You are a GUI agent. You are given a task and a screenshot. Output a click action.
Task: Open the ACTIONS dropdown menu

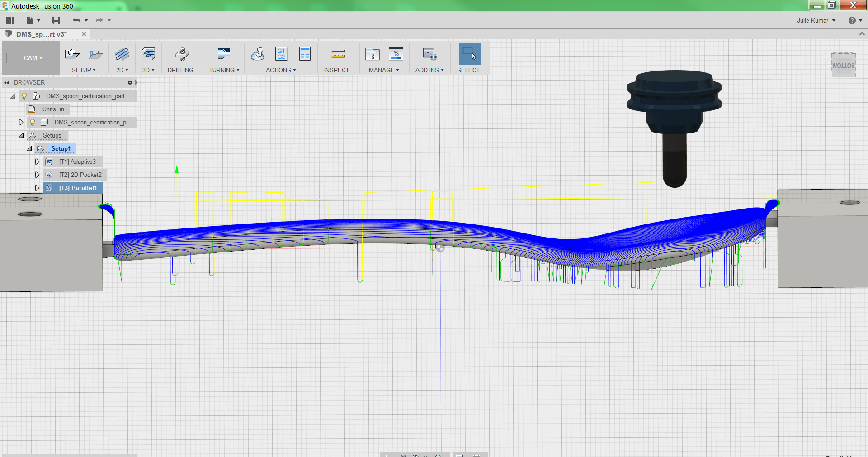tap(281, 70)
